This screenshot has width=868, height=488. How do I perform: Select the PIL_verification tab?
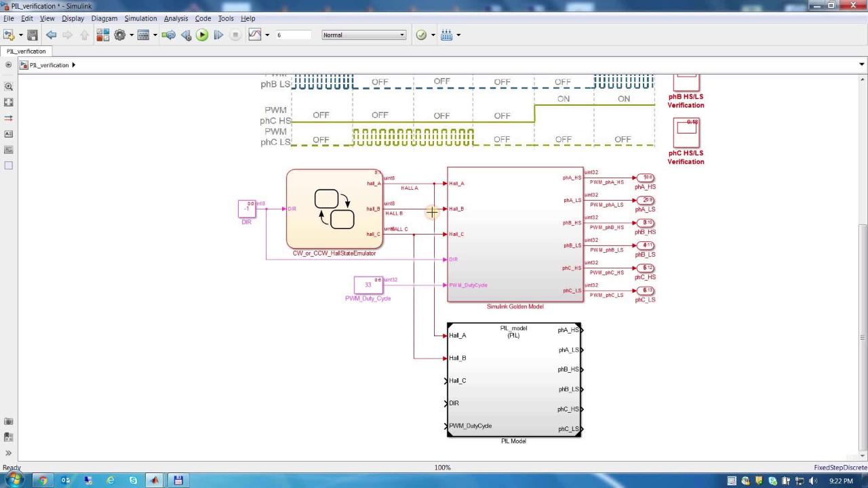tap(26, 52)
